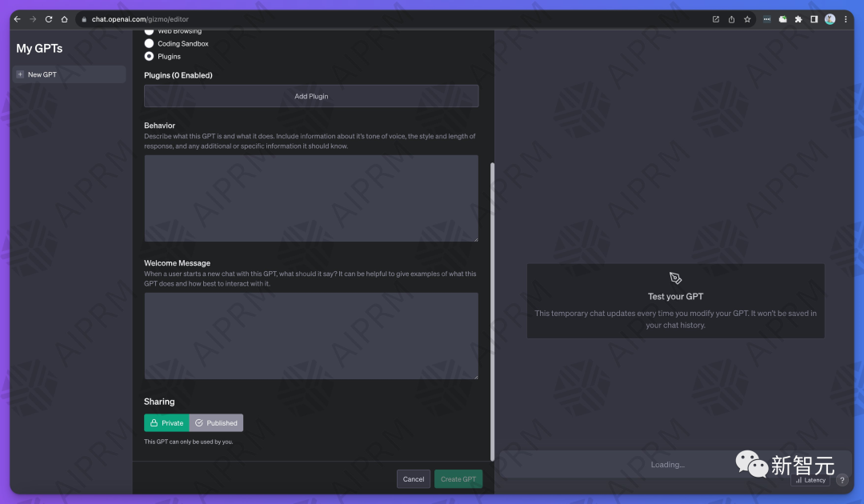Select New GPT in the sidebar
Viewport: 864px width, 504px height.
click(70, 74)
